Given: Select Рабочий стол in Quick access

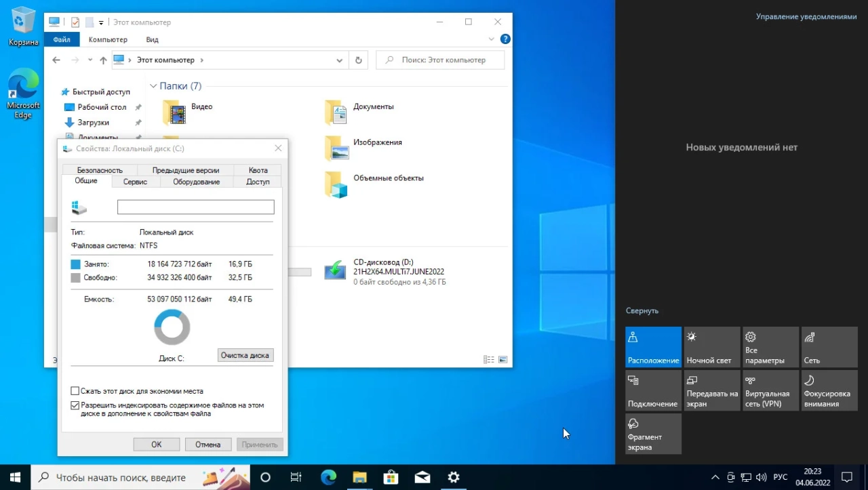Looking at the screenshot, I should 102,107.
